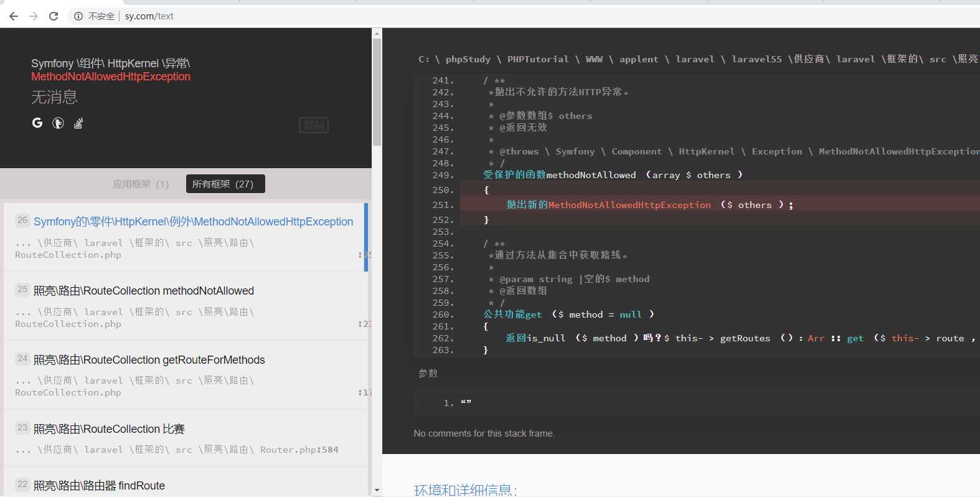Screen dimensions: 980x497
Task: Search the exception on Stack Overflow
Action: pyautogui.click(x=78, y=123)
